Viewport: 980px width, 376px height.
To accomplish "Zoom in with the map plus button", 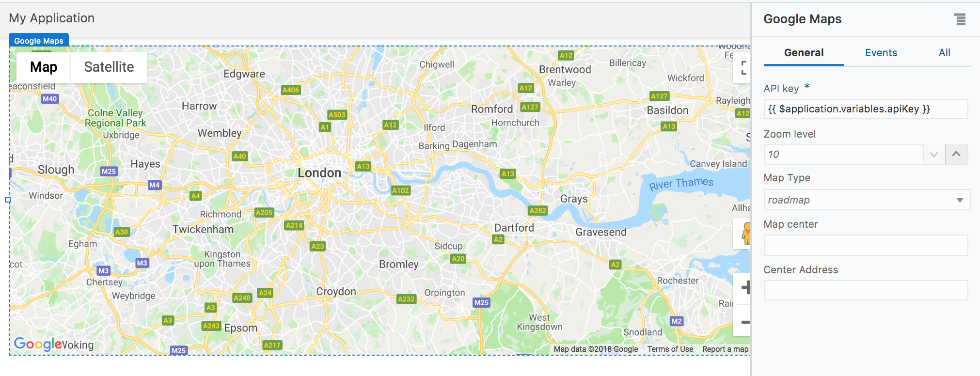I will 745,287.
